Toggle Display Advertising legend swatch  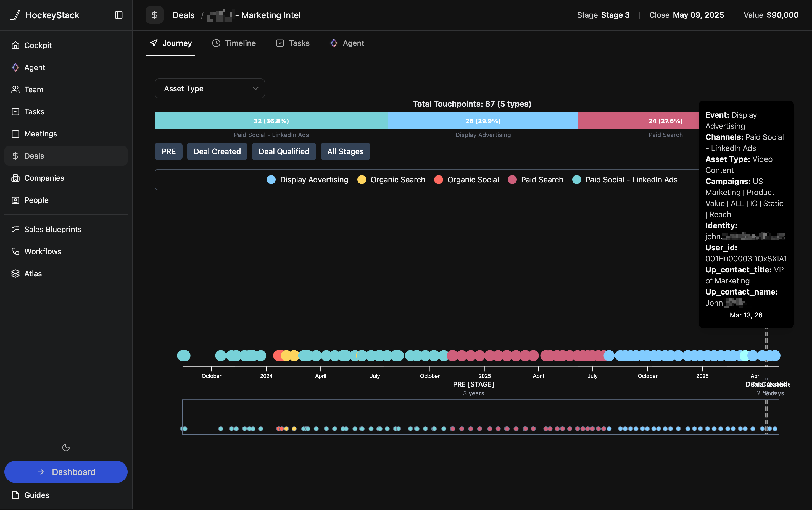pyautogui.click(x=271, y=180)
